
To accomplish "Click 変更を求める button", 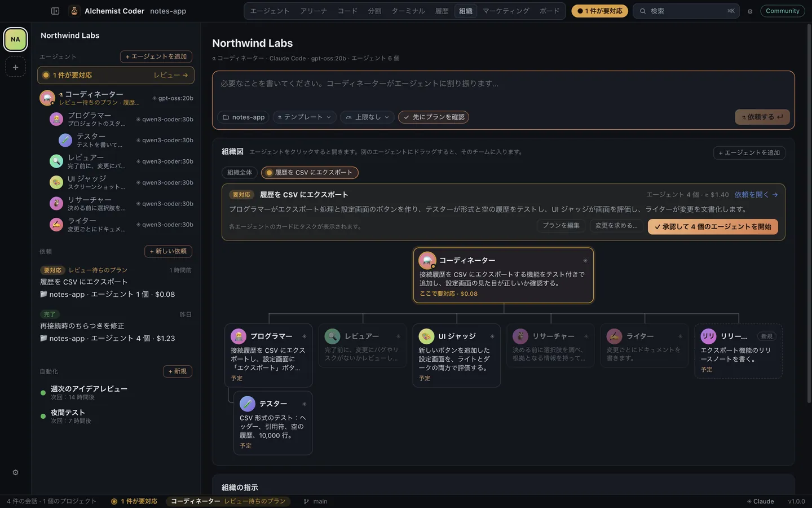I will tap(616, 226).
